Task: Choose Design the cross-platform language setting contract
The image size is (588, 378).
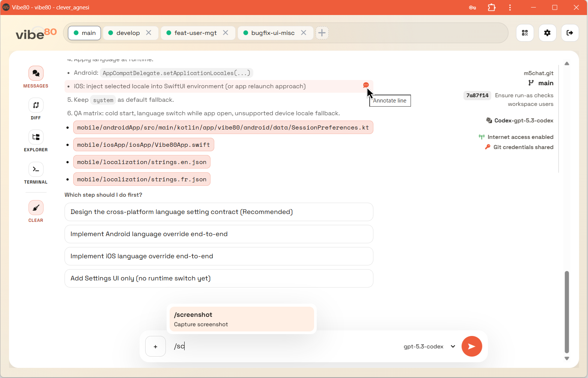Action: point(219,212)
